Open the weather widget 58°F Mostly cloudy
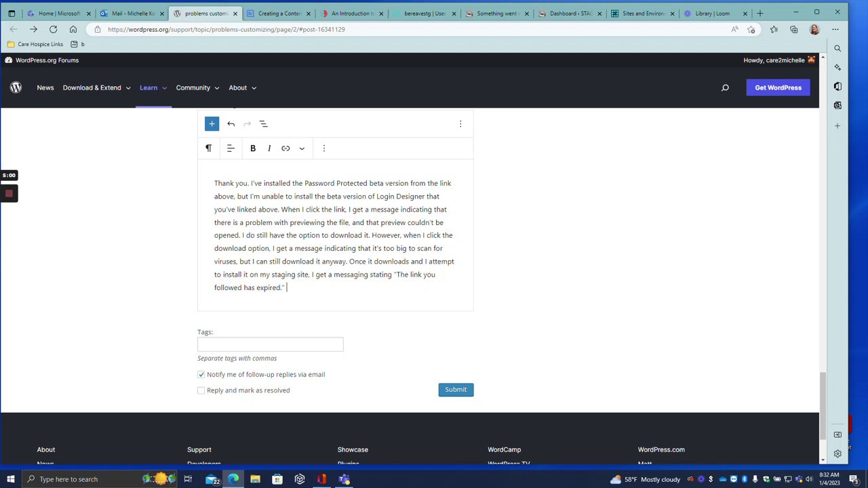Image resolution: width=868 pixels, height=488 pixels. 644,479
